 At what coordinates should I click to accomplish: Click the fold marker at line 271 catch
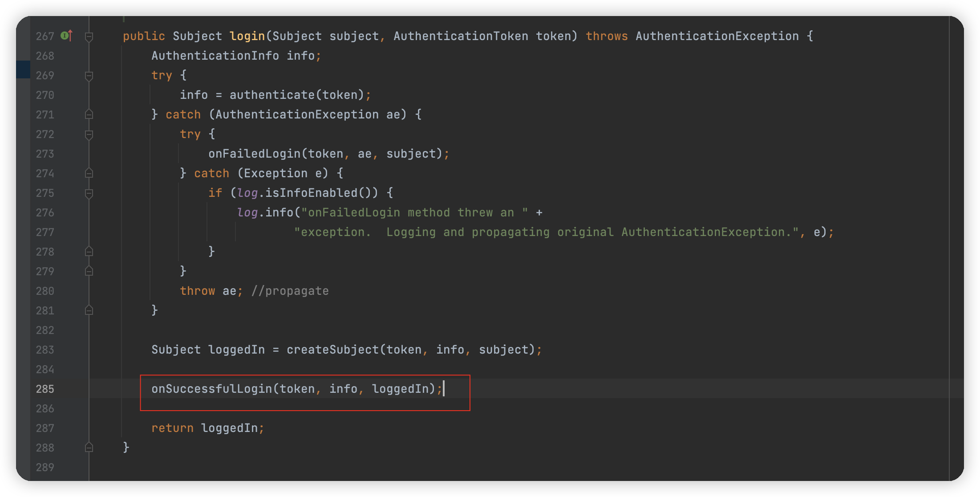[x=89, y=115]
